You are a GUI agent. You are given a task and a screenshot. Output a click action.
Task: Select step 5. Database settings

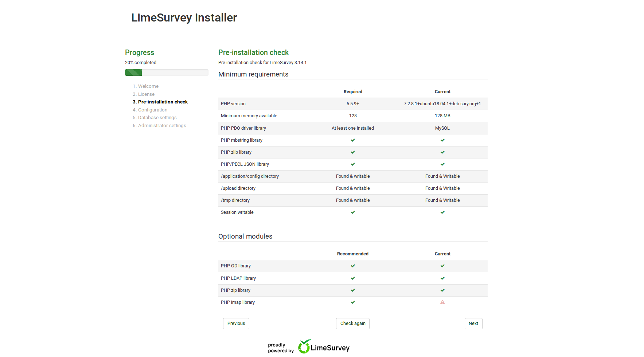155,118
